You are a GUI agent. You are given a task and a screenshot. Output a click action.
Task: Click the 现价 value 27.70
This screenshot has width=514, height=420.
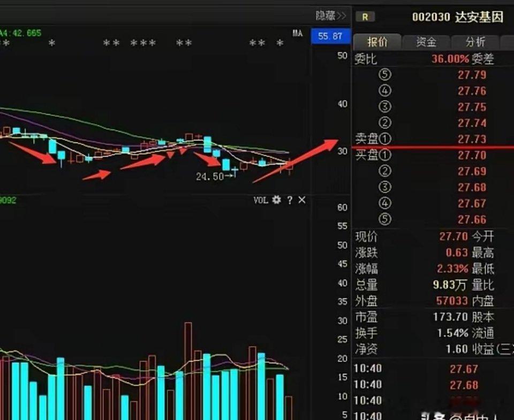(x=453, y=236)
